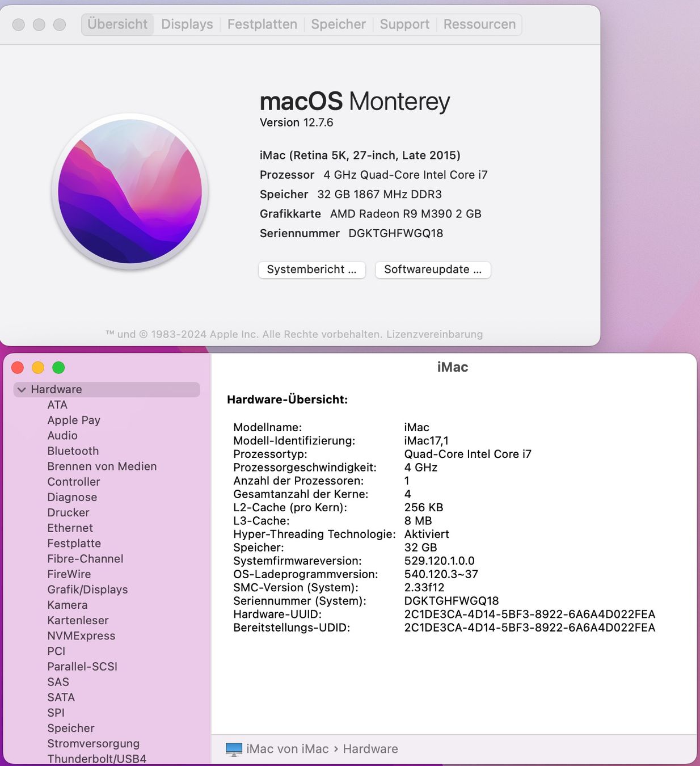Click the Hardware-UUID value in the report
The height and width of the screenshot is (766, 700).
point(530,615)
